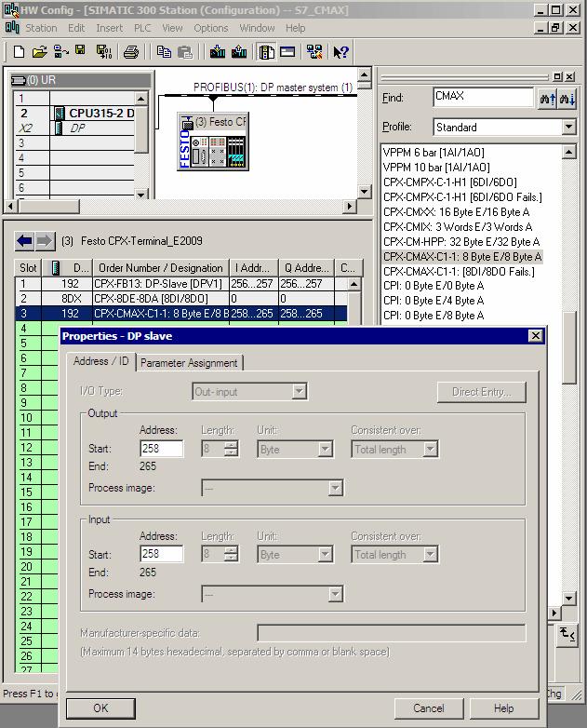Viewport: 587px width, 728px height.
Task: Open the Station menu
Action: point(41,28)
